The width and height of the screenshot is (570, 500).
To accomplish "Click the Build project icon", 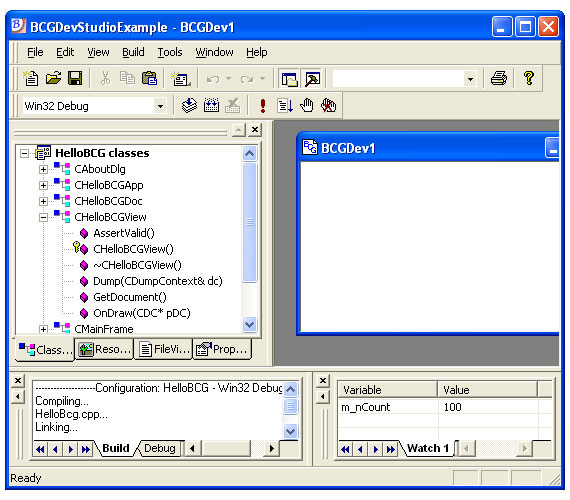I will [211, 105].
